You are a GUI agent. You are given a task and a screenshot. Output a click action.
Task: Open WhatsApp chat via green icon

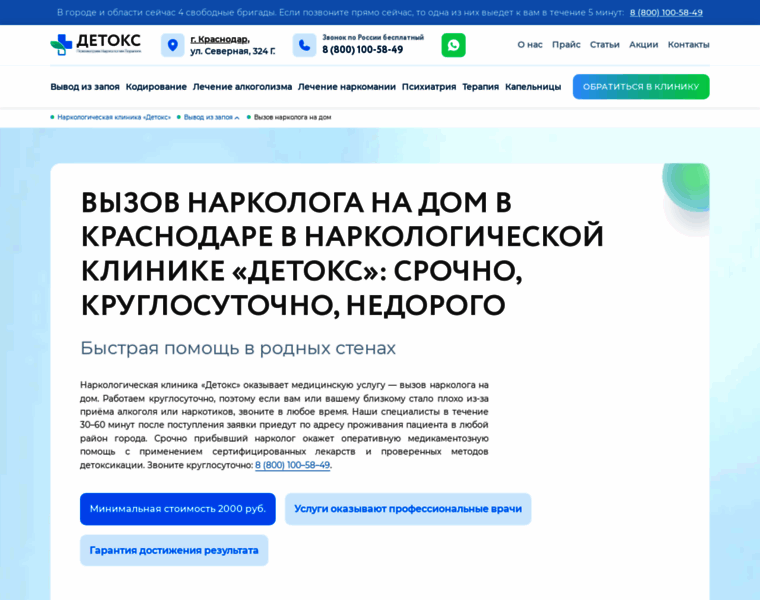click(x=453, y=45)
